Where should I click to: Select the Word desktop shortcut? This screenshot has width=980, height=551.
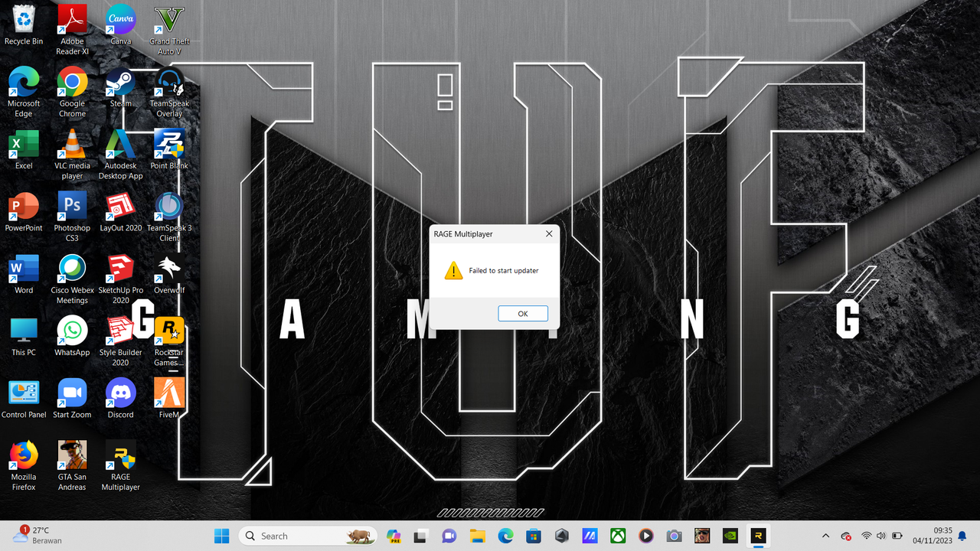[x=24, y=275]
